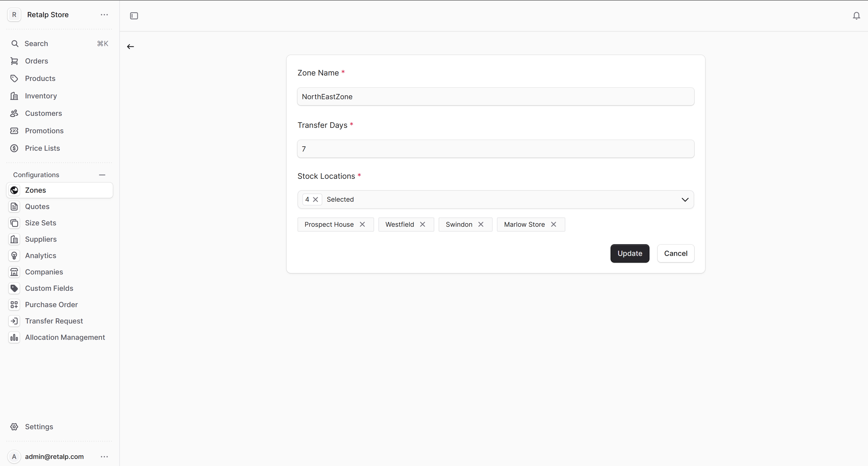Click the Price Lists dollar icon

click(14, 148)
